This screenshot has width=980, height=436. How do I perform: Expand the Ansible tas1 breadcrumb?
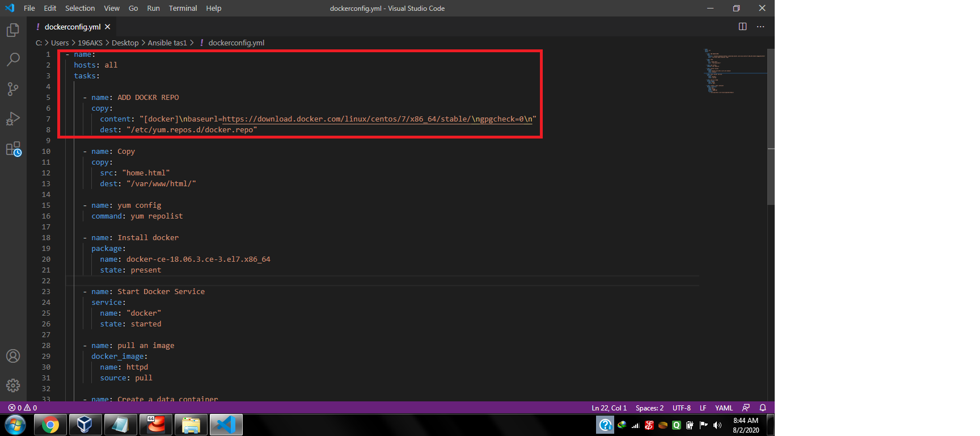167,43
